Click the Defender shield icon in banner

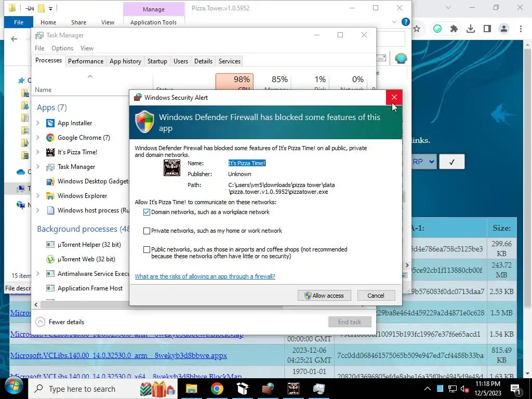[x=144, y=122]
